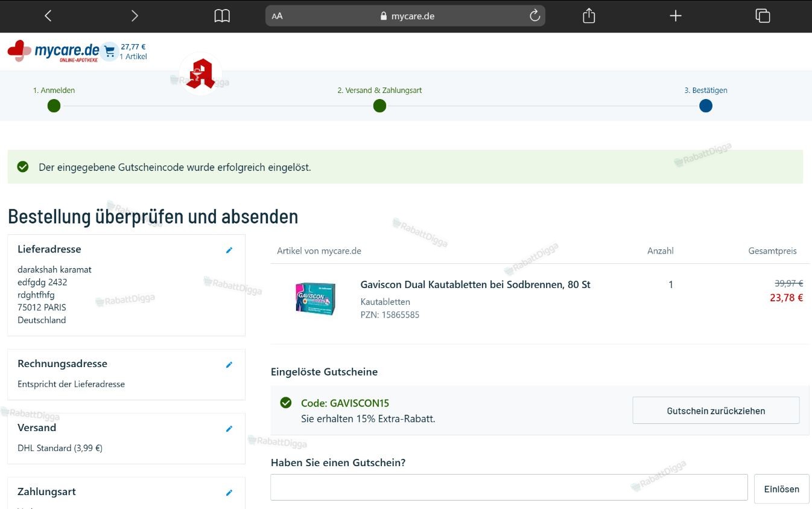This screenshot has height=509, width=812.
Task: Open the shopping cart icon
Action: point(109,52)
